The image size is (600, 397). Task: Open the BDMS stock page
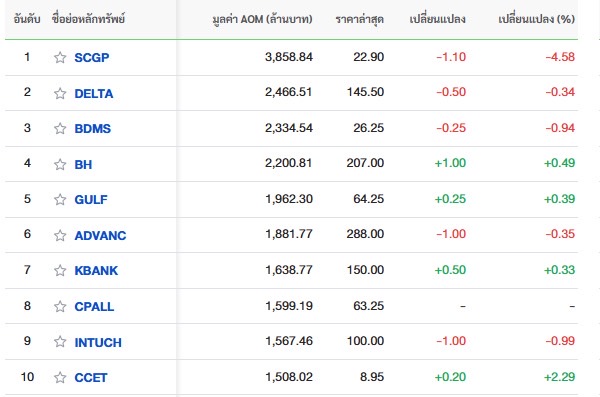[93, 129]
